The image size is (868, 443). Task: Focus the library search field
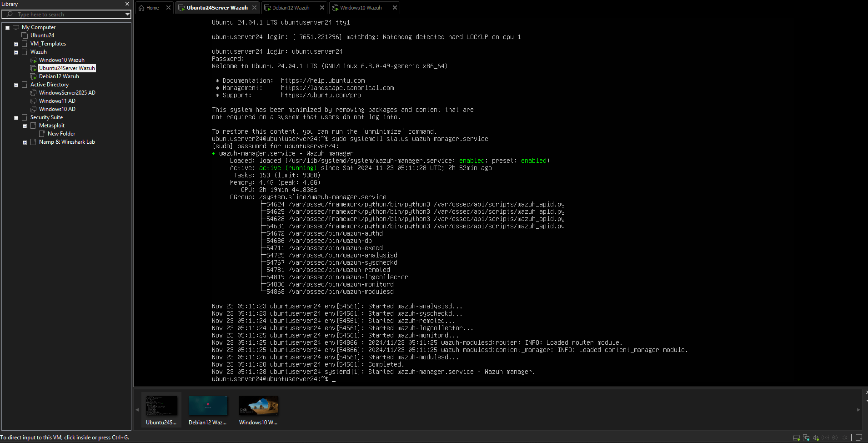[66, 15]
